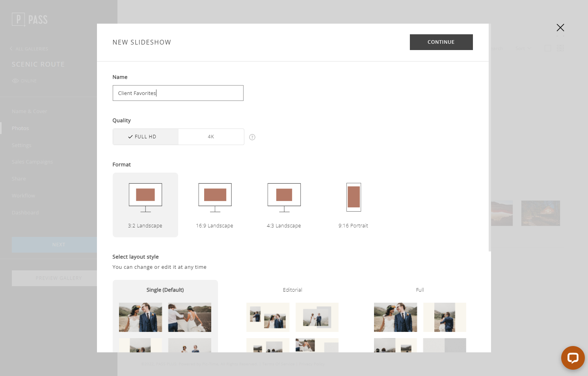Image resolution: width=588 pixels, height=376 pixels.
Task: Open Workflow in the sidebar
Action: 23,196
